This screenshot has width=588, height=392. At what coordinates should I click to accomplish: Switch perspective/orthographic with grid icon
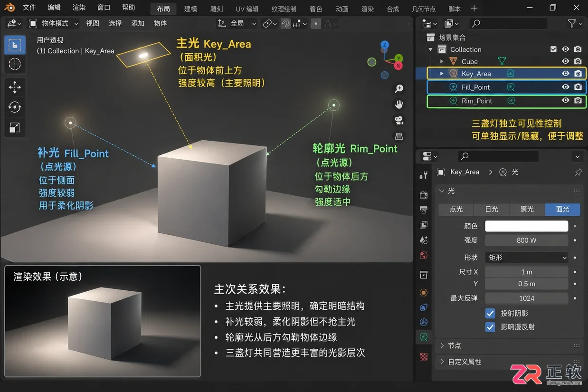pyautogui.click(x=399, y=136)
